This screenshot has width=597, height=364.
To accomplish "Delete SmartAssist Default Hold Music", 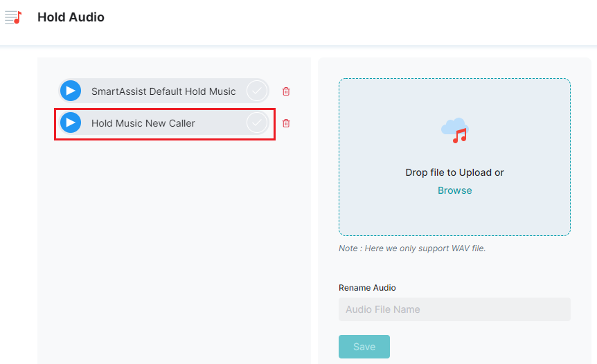I will (x=286, y=91).
